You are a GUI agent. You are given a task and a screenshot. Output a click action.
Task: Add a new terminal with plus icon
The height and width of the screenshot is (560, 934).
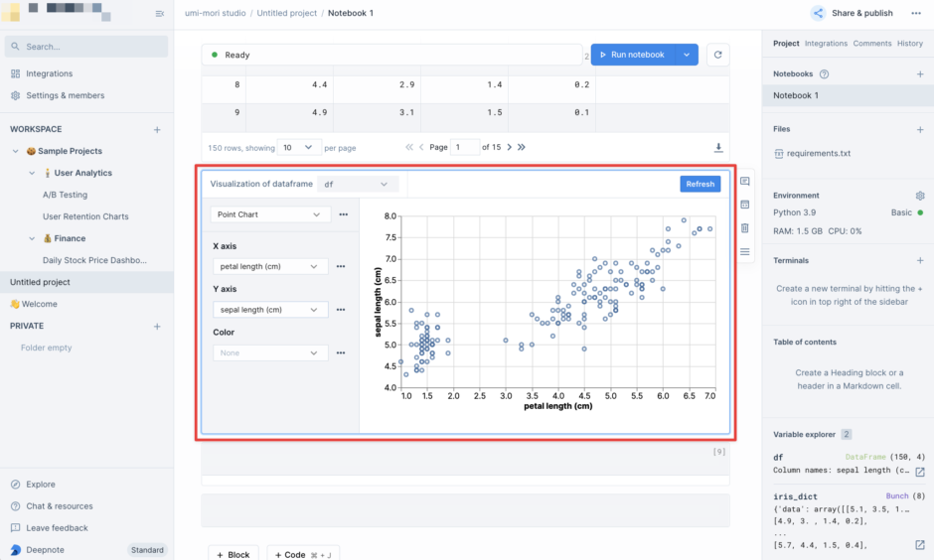pos(919,260)
